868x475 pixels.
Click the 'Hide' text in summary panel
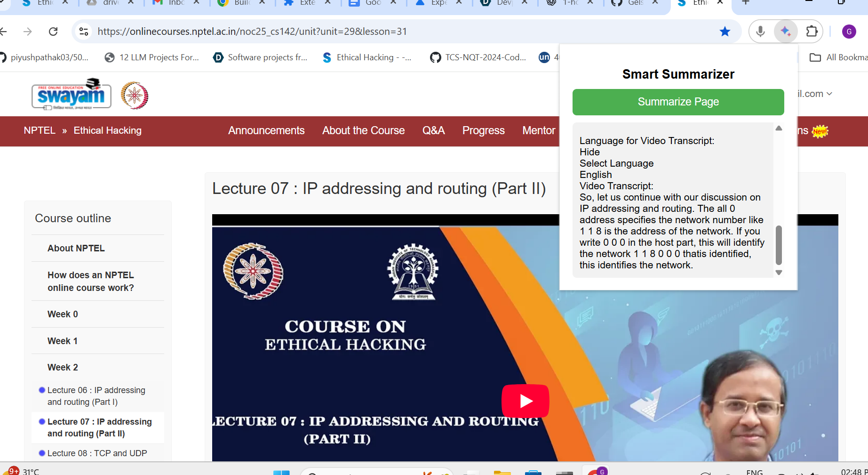pyautogui.click(x=589, y=152)
